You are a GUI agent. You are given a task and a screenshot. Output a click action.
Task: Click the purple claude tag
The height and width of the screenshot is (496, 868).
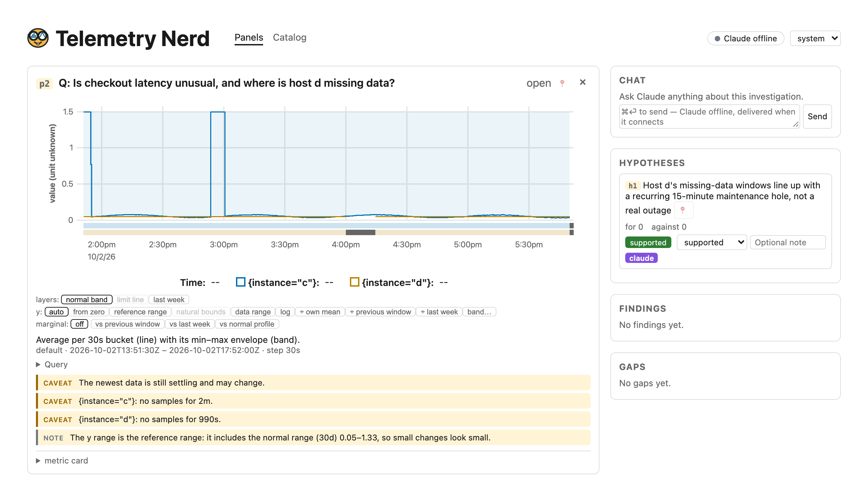[x=641, y=258]
